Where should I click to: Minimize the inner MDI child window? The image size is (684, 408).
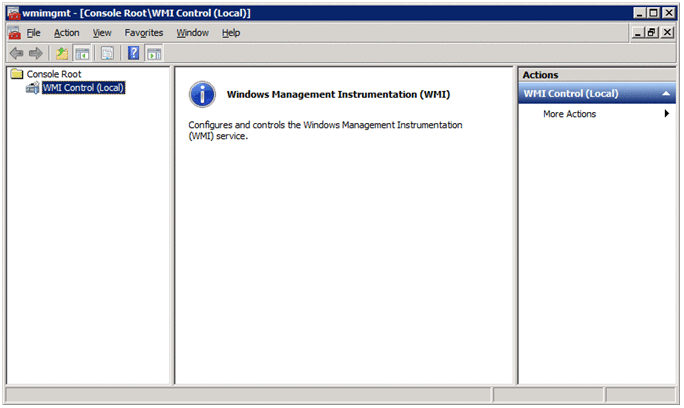pos(638,32)
